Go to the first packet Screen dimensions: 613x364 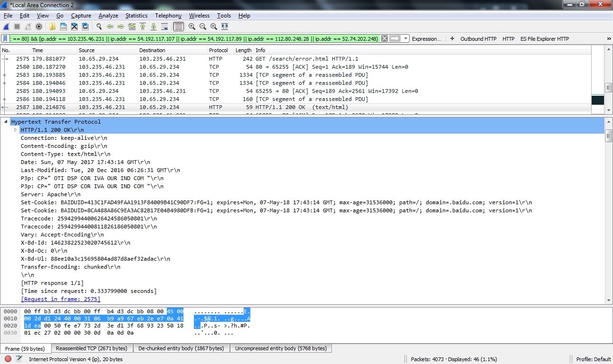(143, 27)
